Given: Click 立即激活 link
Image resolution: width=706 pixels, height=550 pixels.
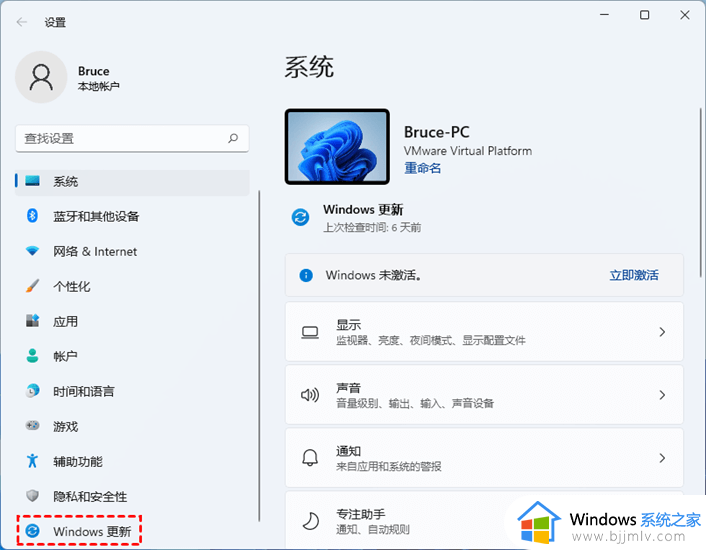Looking at the screenshot, I should (634, 275).
